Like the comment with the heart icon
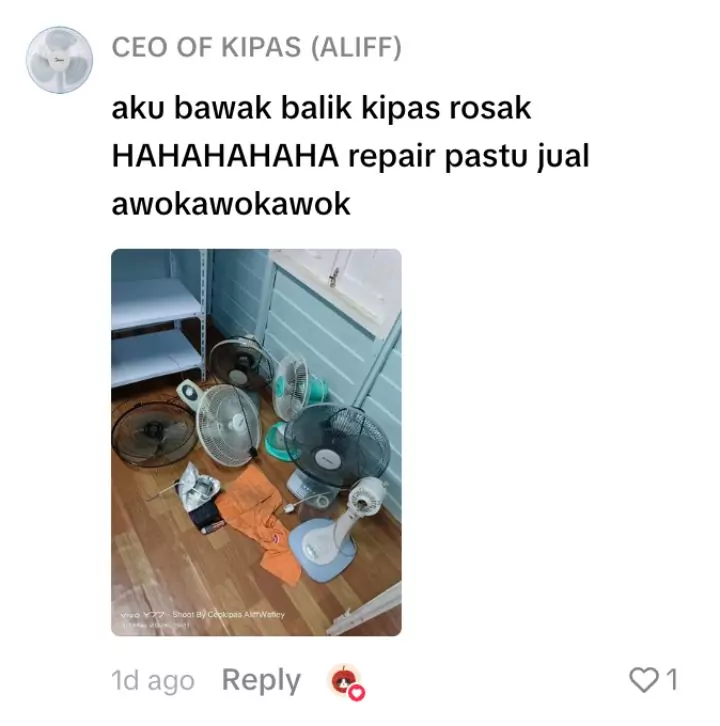Viewport: 720px width, 726px height. (643, 681)
